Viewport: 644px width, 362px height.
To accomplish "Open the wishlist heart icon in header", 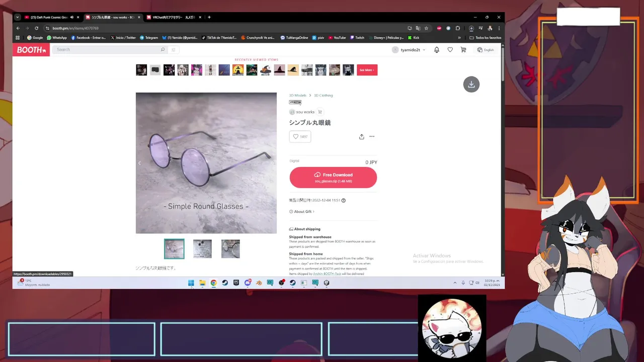I will (x=450, y=50).
